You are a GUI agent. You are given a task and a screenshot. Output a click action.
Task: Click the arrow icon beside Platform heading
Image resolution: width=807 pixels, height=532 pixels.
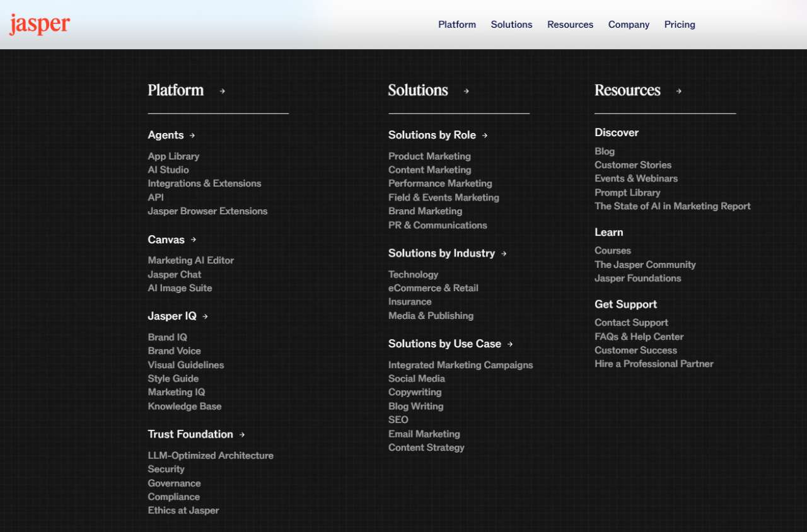[x=222, y=91]
